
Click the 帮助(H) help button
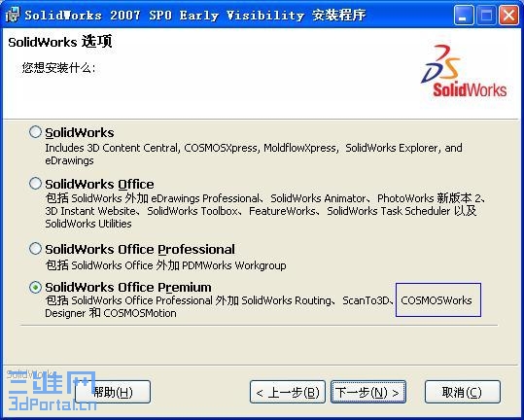[x=113, y=392]
